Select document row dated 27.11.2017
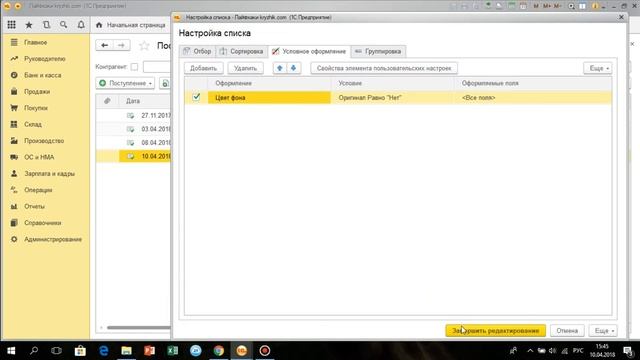This screenshot has height=360, width=640. 133,116
